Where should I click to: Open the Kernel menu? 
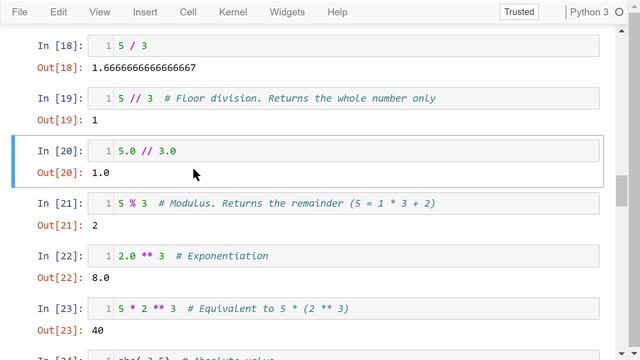[233, 12]
